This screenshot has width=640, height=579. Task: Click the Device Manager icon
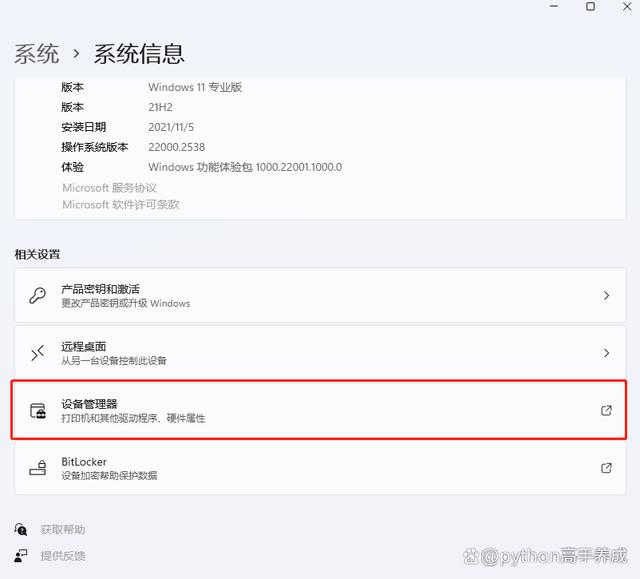point(38,410)
